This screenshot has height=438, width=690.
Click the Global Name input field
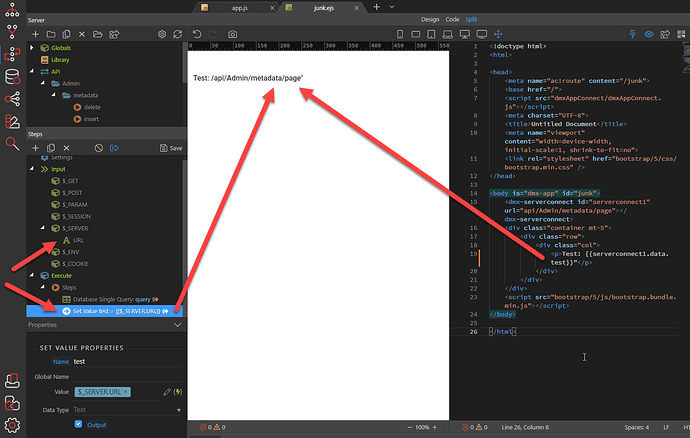pyautogui.click(x=127, y=376)
